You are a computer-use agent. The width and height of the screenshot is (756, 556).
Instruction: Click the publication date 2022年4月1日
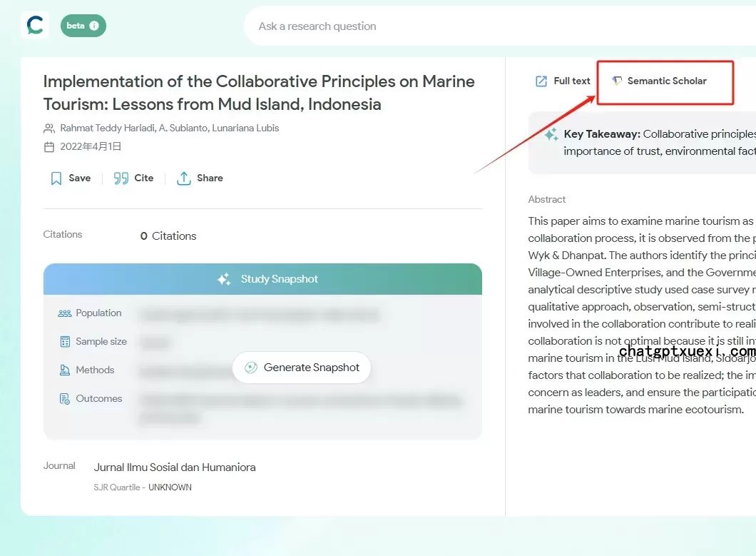(x=91, y=147)
